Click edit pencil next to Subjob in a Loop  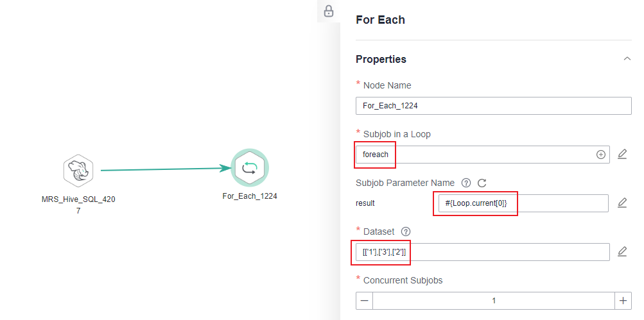click(x=622, y=155)
